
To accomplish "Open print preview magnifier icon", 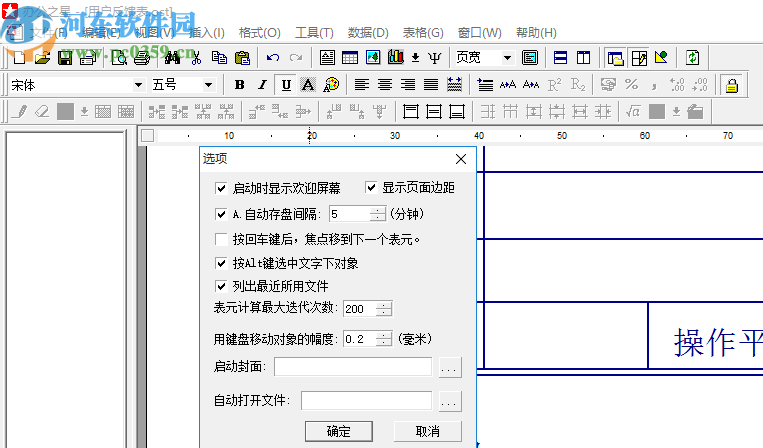I will 119,58.
